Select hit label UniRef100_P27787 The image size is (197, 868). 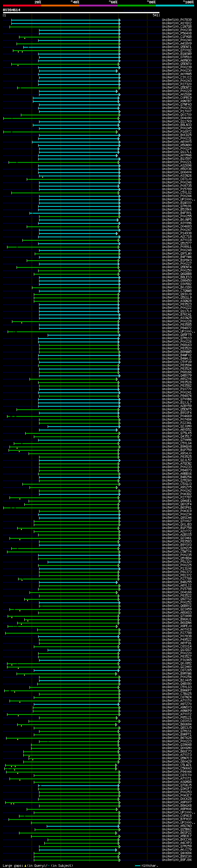pos(177,497)
